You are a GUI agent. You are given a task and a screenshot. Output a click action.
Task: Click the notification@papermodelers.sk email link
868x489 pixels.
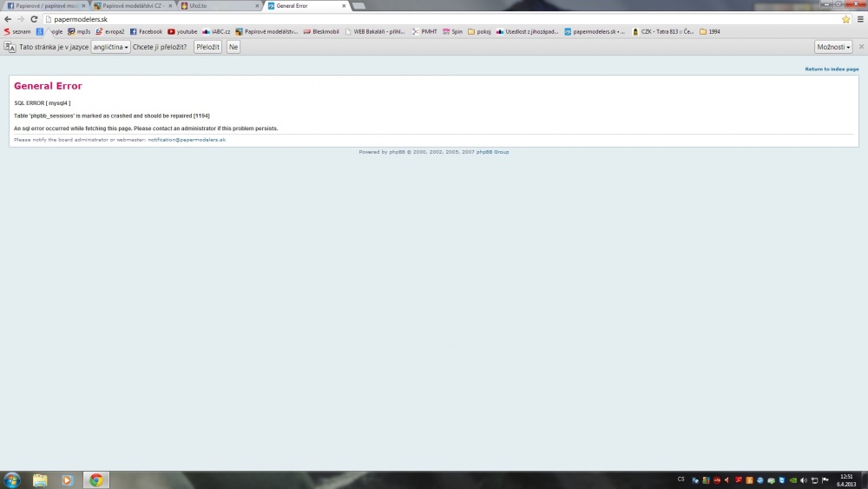click(187, 140)
